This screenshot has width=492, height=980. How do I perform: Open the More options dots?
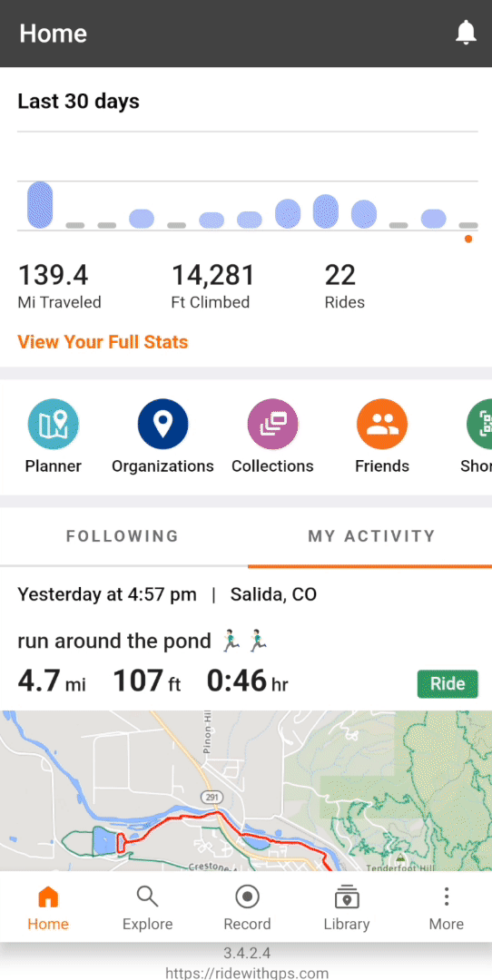click(447, 897)
